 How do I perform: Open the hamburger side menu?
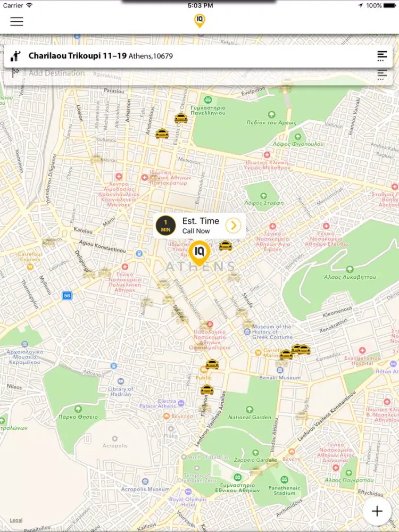click(x=16, y=21)
